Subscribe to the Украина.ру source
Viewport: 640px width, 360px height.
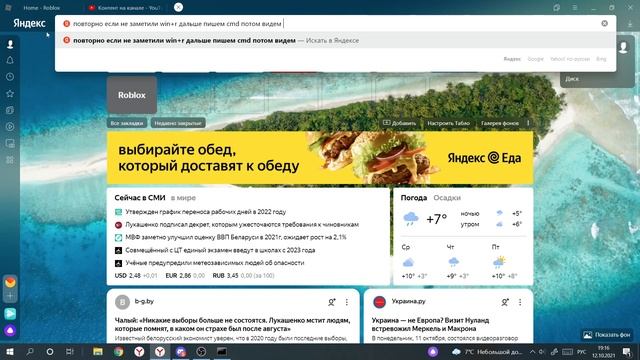tap(505, 302)
